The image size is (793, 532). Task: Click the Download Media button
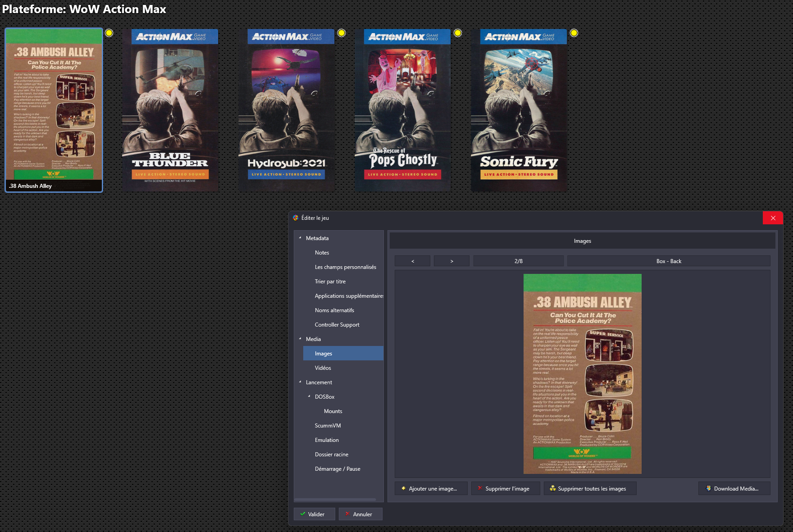click(734, 488)
